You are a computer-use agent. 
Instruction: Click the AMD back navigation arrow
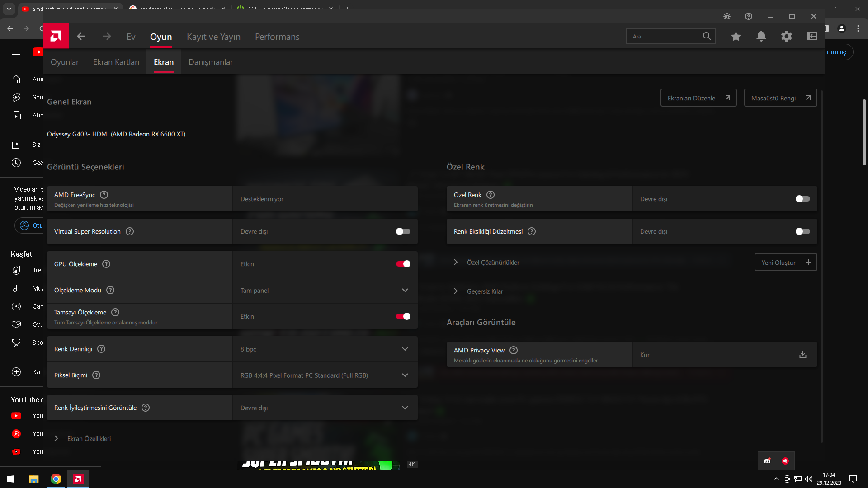pyautogui.click(x=81, y=36)
